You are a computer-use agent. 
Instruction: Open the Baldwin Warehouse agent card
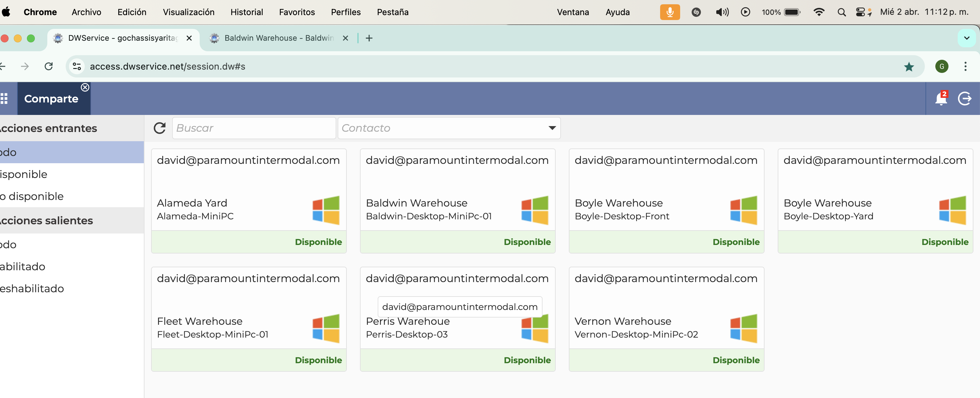[x=458, y=201]
